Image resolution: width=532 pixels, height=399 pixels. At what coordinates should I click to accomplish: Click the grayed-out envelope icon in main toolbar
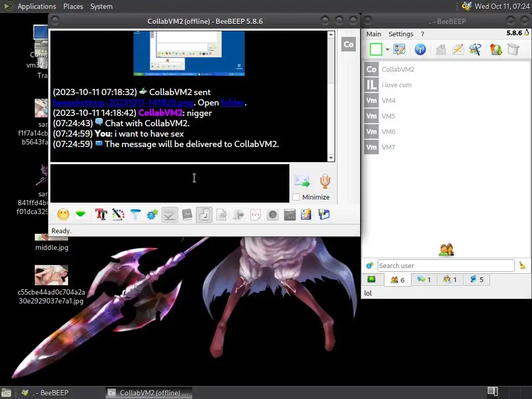pyautogui.click(x=441, y=49)
